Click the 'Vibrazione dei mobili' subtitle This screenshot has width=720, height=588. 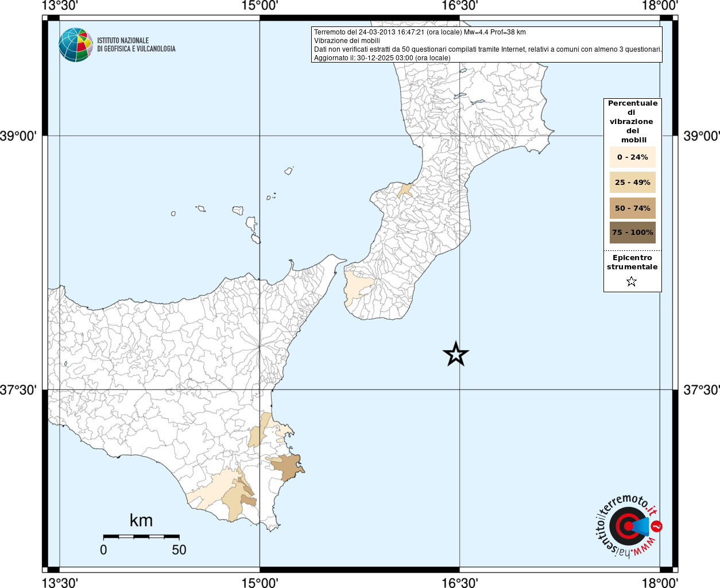pyautogui.click(x=347, y=41)
